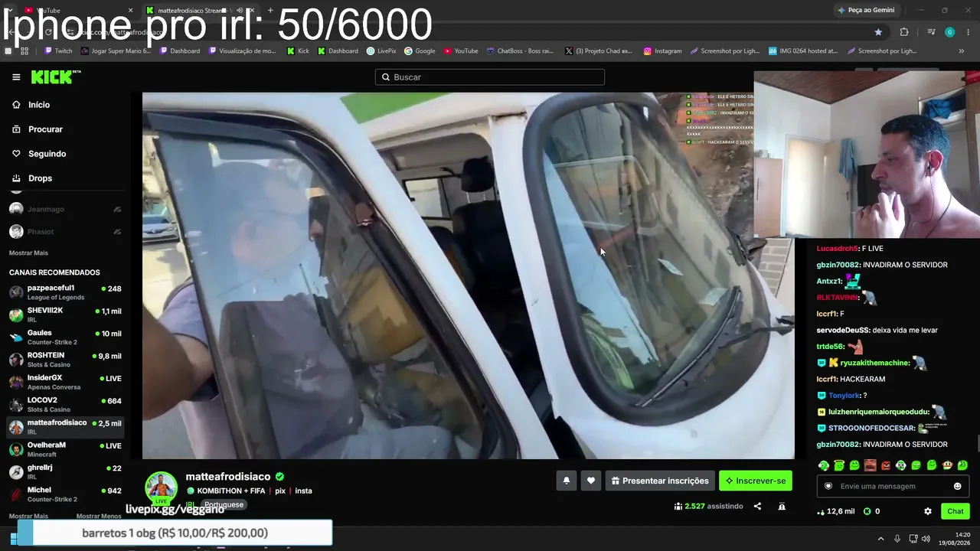Screen dimensions: 980x551
Task: Click chat username servodeDeuSS
Action: pos(843,331)
